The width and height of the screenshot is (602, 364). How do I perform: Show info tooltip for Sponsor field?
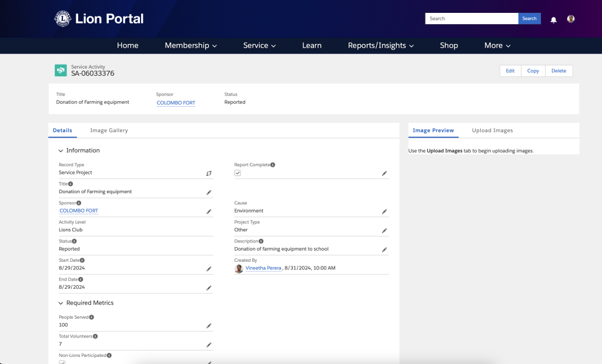(x=79, y=203)
